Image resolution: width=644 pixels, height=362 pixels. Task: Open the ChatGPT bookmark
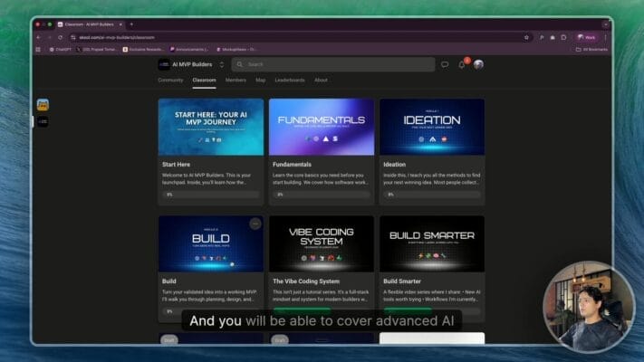pyautogui.click(x=60, y=49)
